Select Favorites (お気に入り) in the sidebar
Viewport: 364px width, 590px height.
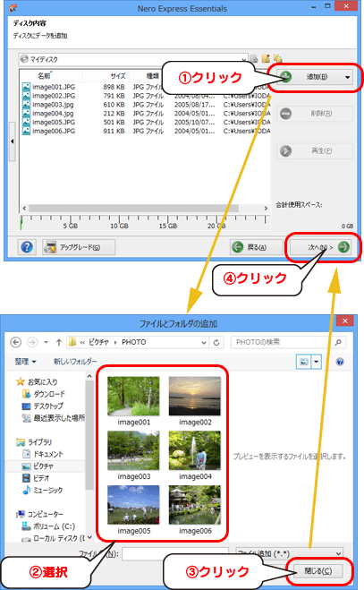click(38, 382)
